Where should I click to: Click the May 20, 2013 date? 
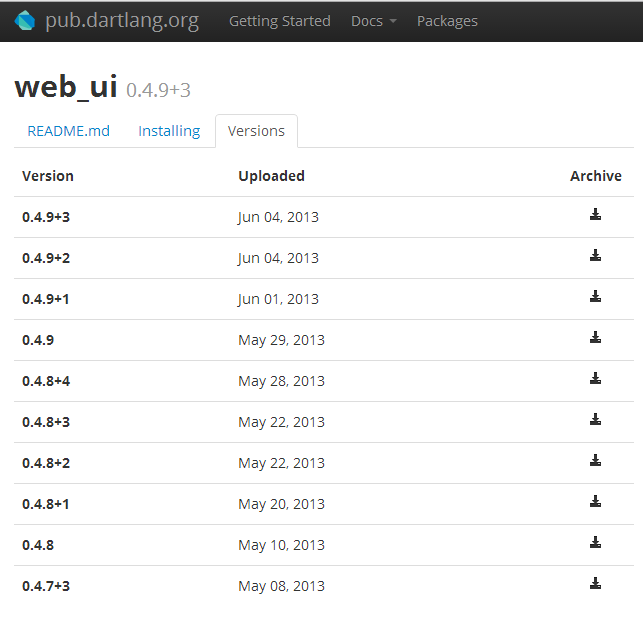(x=281, y=504)
